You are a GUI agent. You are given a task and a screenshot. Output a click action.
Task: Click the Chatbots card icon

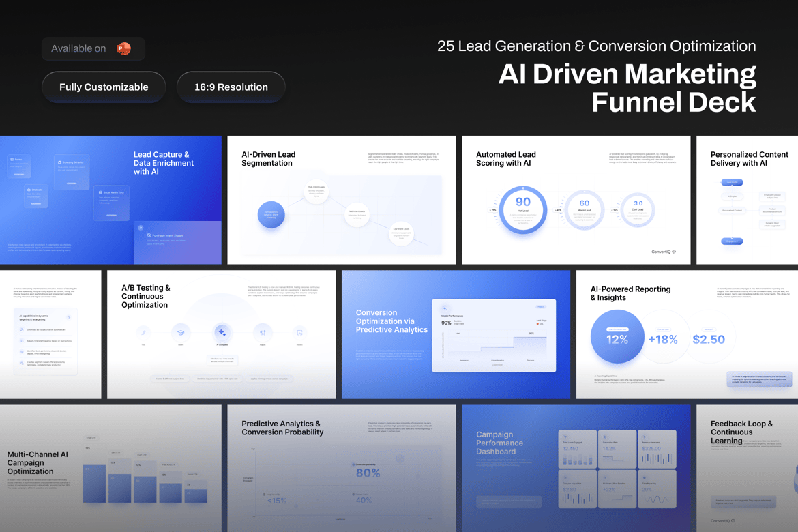pyautogui.click(x=29, y=190)
